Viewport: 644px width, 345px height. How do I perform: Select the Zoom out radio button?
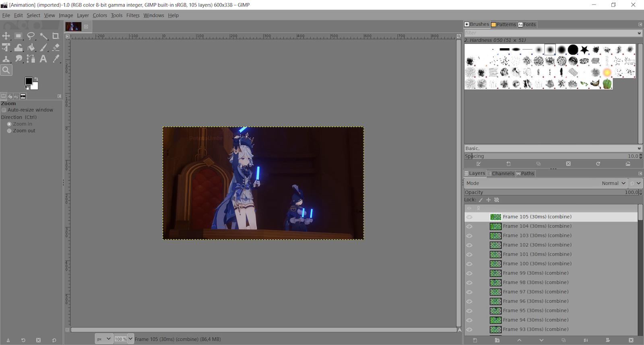(x=9, y=131)
